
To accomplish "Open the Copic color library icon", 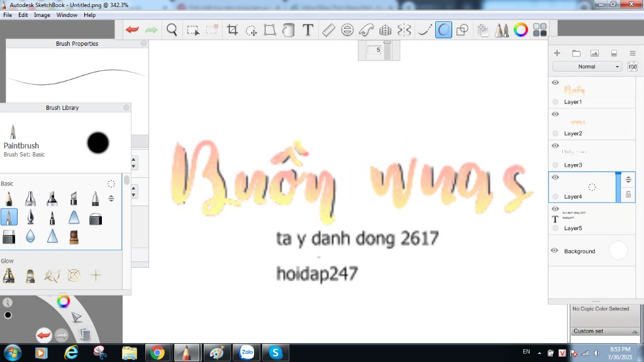I will click(x=540, y=28).
